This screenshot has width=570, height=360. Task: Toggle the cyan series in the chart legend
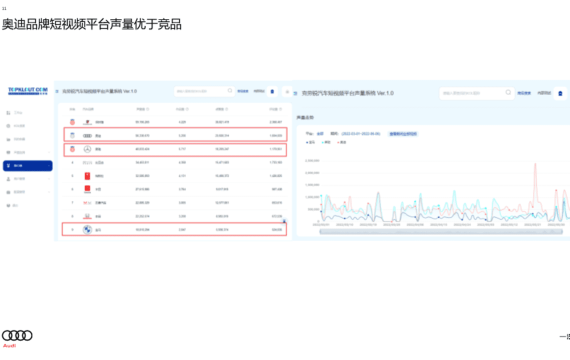pos(326,142)
